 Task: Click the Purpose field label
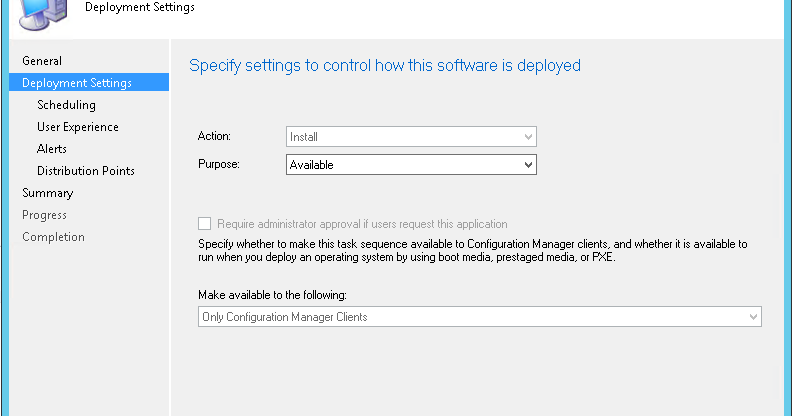[220, 165]
